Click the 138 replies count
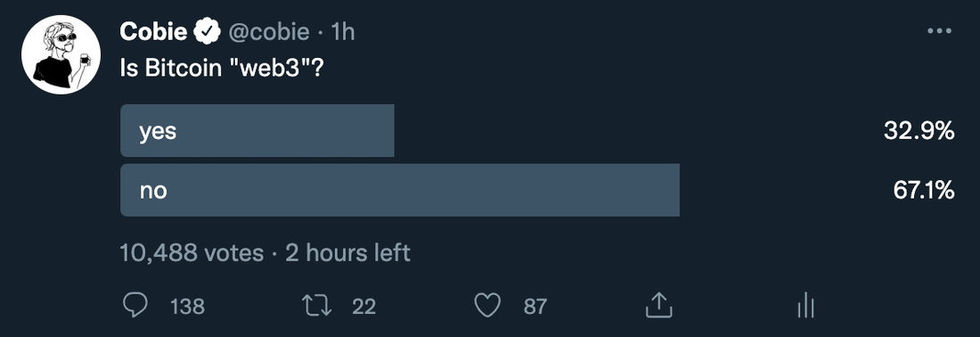Image resolution: width=980 pixels, height=337 pixels. (x=187, y=307)
